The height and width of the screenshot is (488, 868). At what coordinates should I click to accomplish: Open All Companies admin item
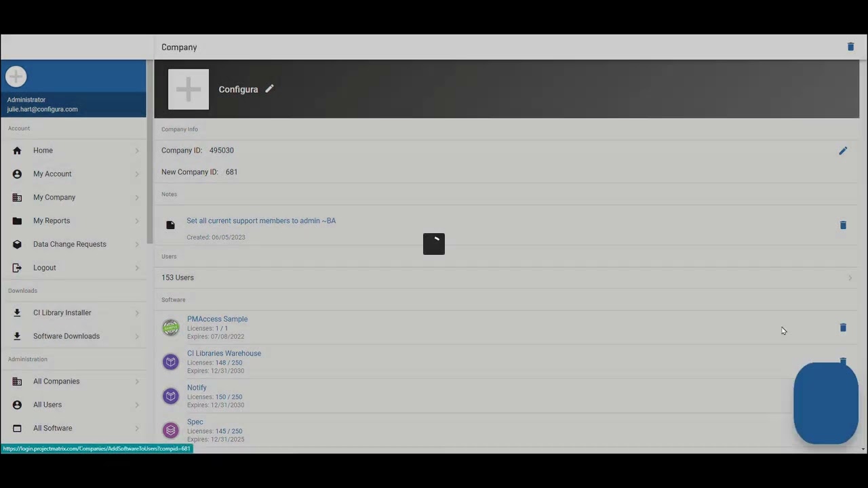pos(73,382)
